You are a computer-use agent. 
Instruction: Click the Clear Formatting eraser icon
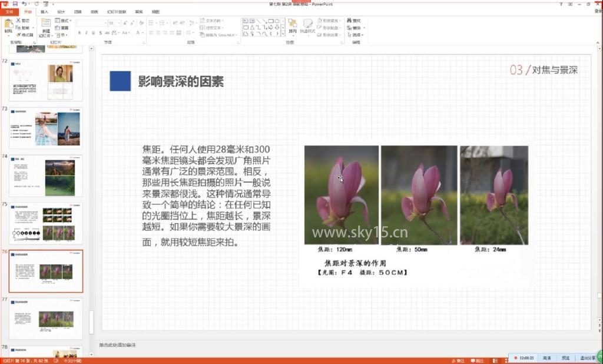[x=142, y=23]
